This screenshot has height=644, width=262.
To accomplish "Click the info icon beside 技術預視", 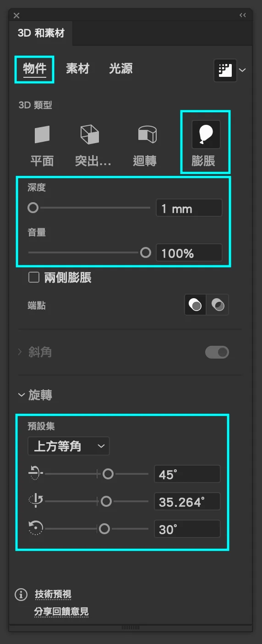I will 21,595.
